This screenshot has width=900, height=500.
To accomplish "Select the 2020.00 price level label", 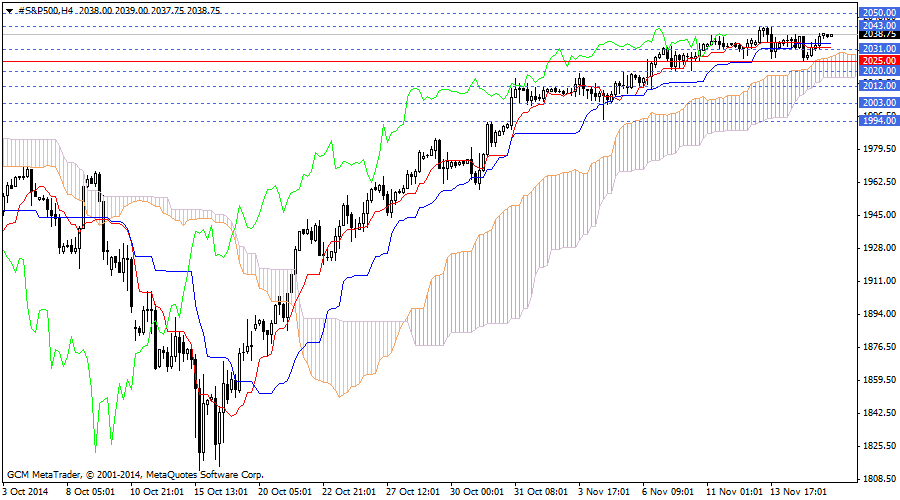I will tap(879, 71).
